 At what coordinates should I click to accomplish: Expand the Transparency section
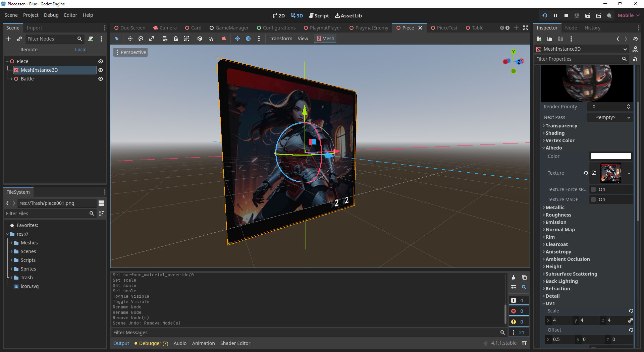(561, 126)
